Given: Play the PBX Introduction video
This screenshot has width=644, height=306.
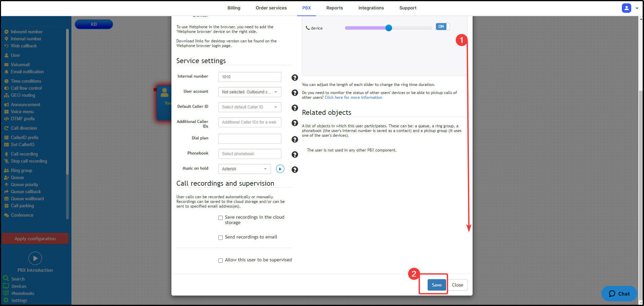Looking at the screenshot, I should point(35,258).
